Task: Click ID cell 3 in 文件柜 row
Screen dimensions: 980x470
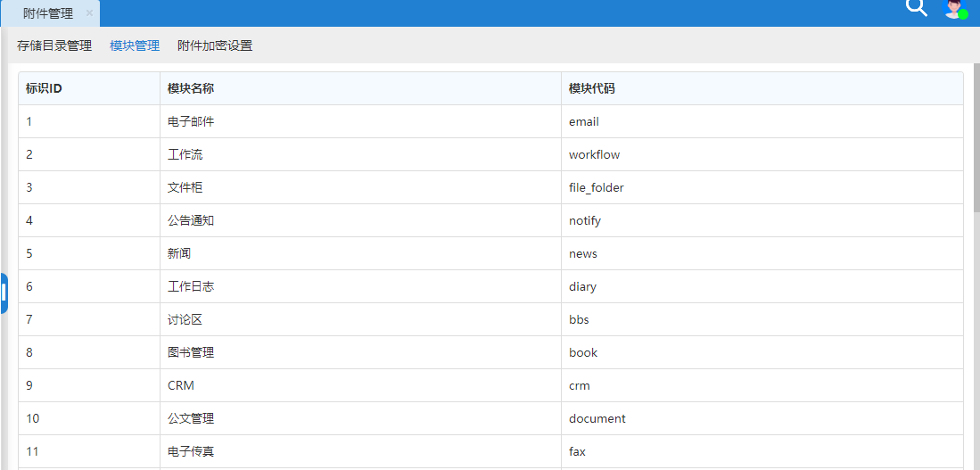Action: tap(89, 187)
